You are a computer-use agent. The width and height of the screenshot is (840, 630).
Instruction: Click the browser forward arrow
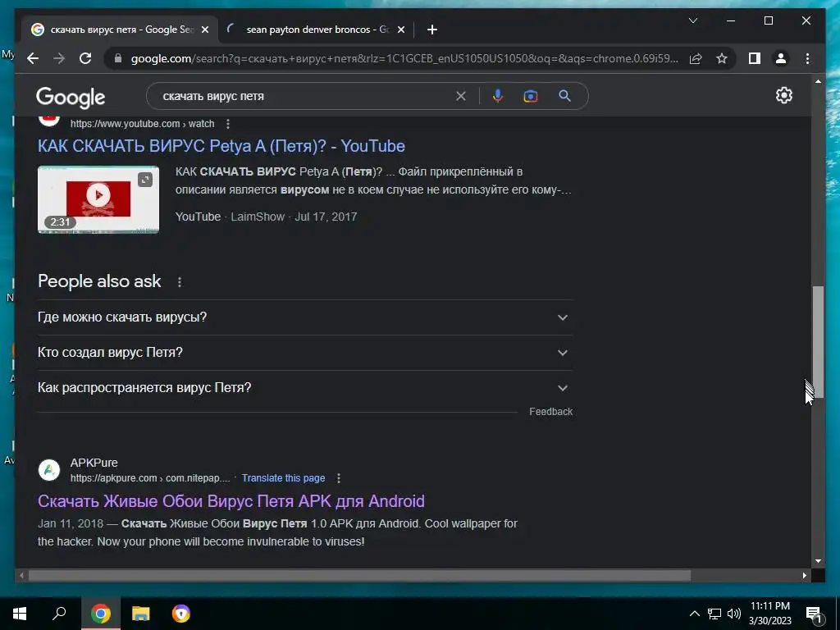pyautogui.click(x=59, y=58)
